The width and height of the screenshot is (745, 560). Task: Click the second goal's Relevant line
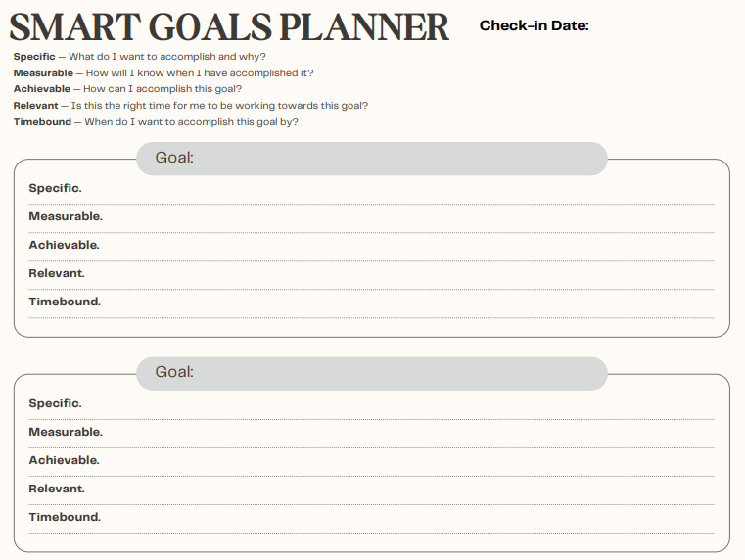pos(372,491)
